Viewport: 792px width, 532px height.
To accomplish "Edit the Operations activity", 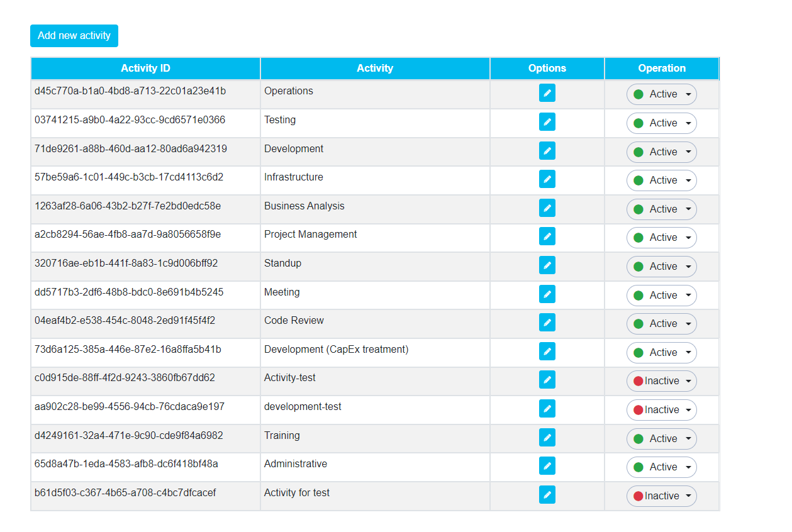I will point(547,94).
